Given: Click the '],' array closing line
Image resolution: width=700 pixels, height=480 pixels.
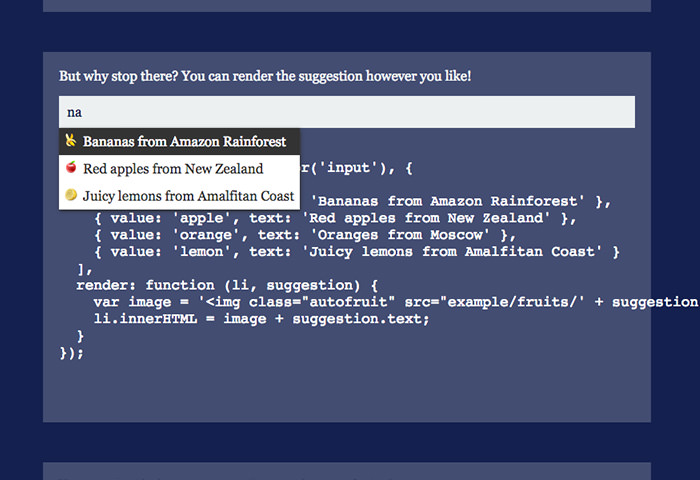Looking at the screenshot, I should tap(84, 269).
